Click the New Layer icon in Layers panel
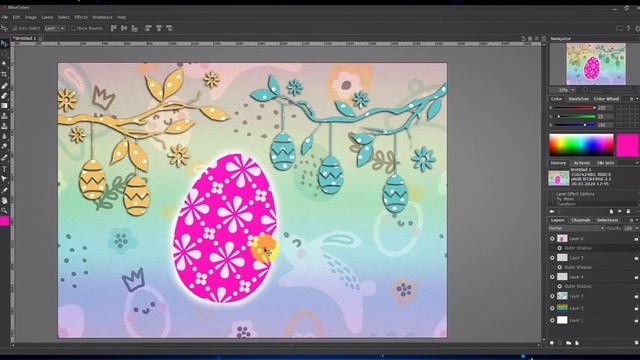Viewport: 640px width, 360px height. point(577,343)
